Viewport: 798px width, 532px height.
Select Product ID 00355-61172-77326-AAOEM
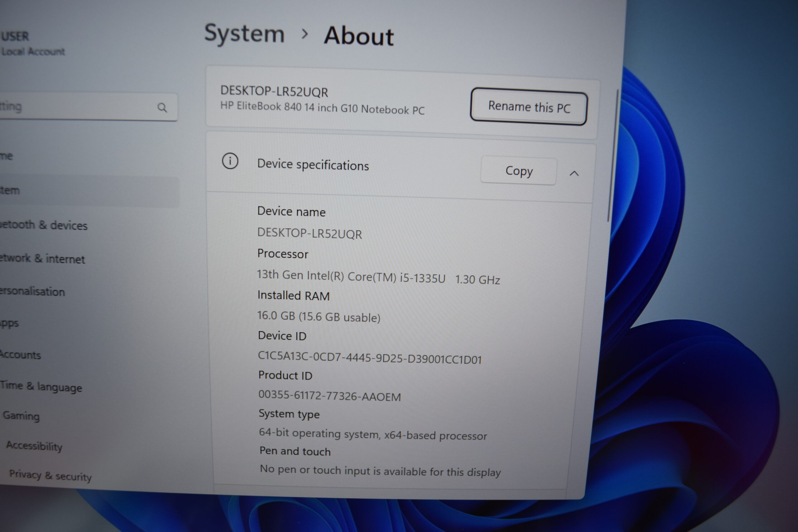click(x=329, y=395)
